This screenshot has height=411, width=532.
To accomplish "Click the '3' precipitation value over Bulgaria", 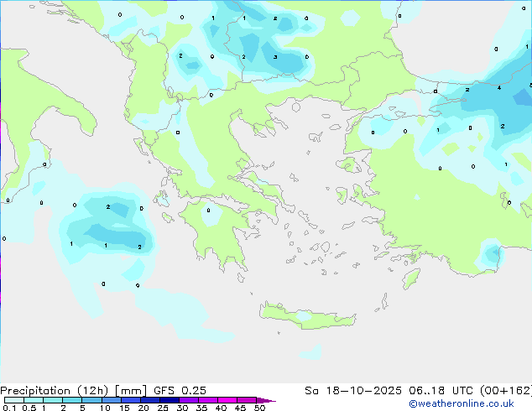I will tap(275, 57).
